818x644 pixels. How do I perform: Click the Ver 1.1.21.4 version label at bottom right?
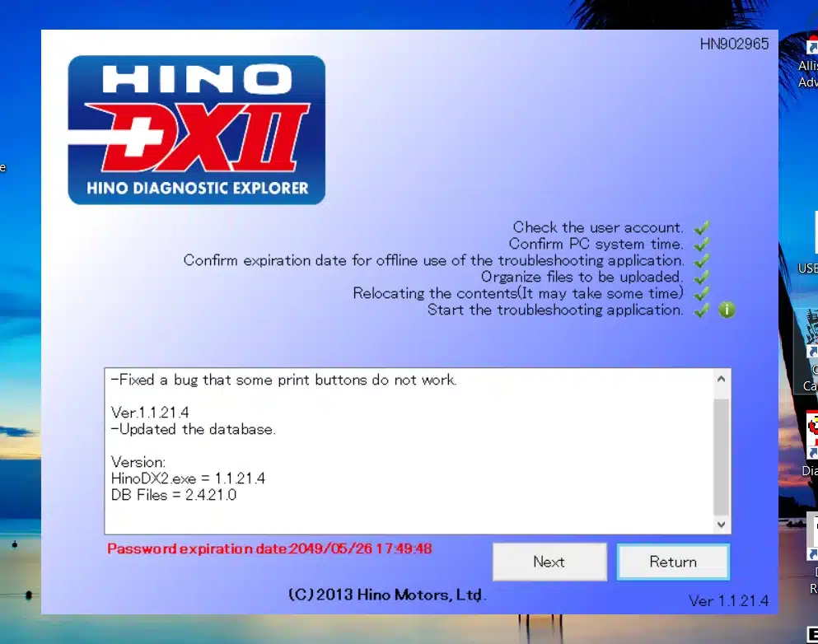pos(728,600)
